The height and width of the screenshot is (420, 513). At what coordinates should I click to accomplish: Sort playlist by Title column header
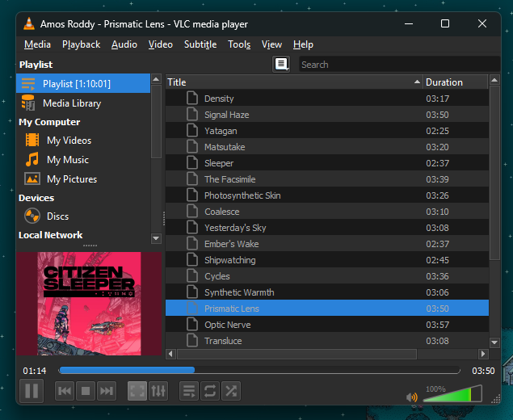(294, 82)
